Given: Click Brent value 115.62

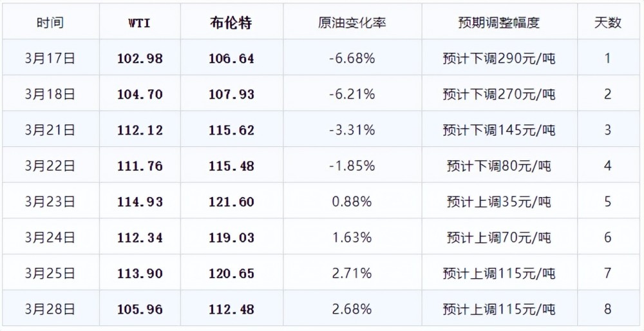Looking at the screenshot, I should [x=232, y=130].
